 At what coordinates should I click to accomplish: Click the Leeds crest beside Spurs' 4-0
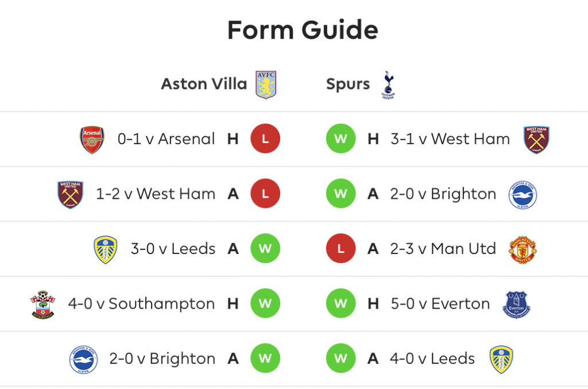(501, 360)
